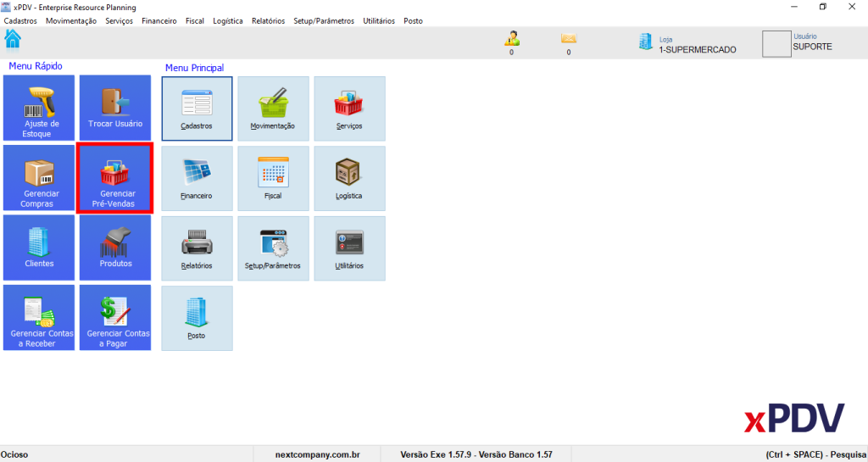Click the Menu Principal heading
Screen dimensions: 868x462
click(195, 68)
